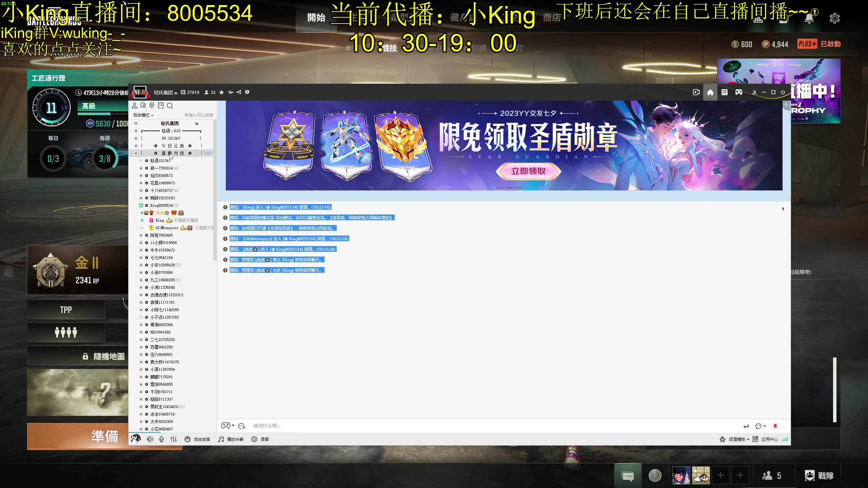Screen dimensions: 868x488
Task: Click the radar target icon in PUBG bar
Action: coord(655,476)
